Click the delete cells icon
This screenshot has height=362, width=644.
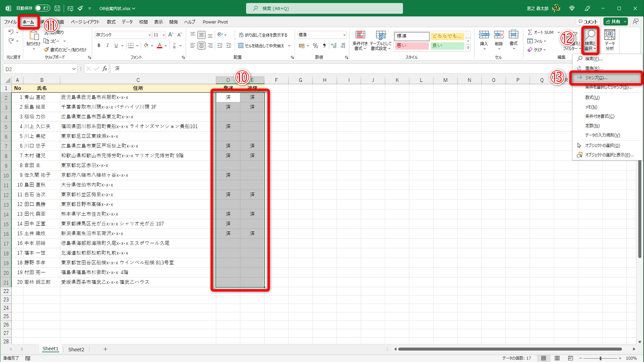click(x=499, y=35)
